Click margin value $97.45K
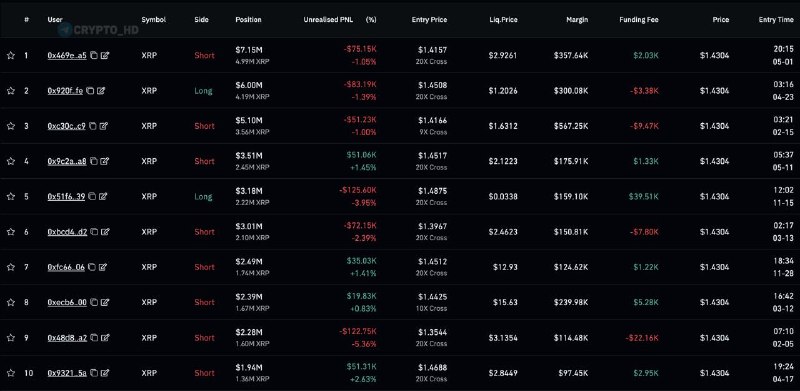Viewport: 800px width, 391px height. coord(573,373)
